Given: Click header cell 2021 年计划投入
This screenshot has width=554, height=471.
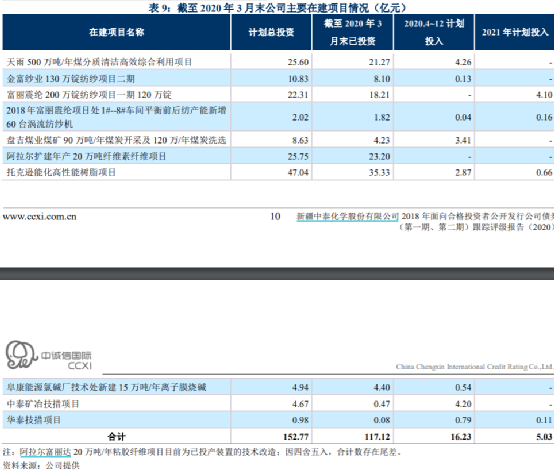Looking at the screenshot, I should tap(514, 32).
